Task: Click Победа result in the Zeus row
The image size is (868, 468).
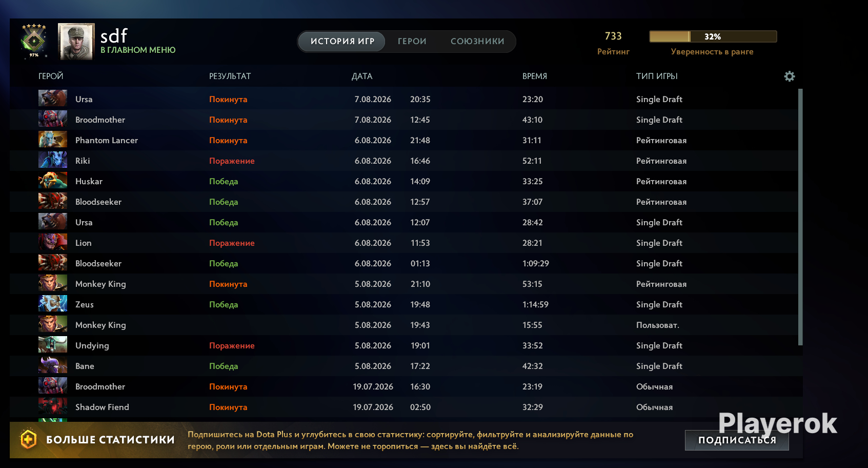Action: [x=224, y=304]
